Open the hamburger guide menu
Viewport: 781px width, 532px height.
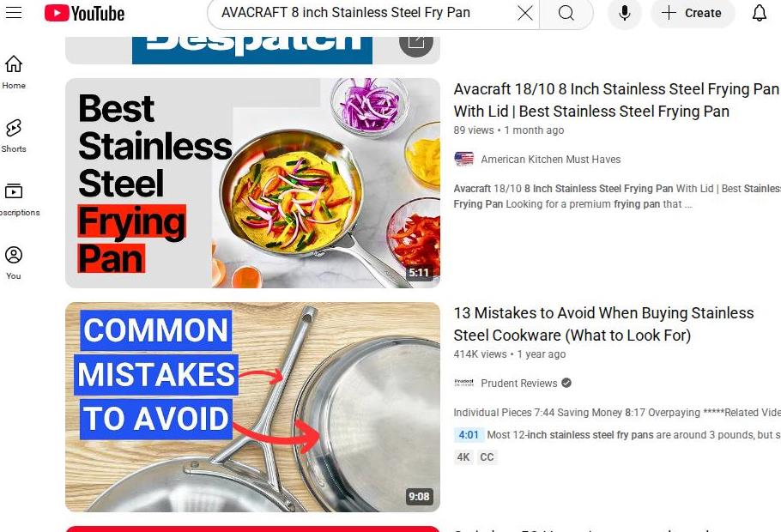tap(14, 13)
